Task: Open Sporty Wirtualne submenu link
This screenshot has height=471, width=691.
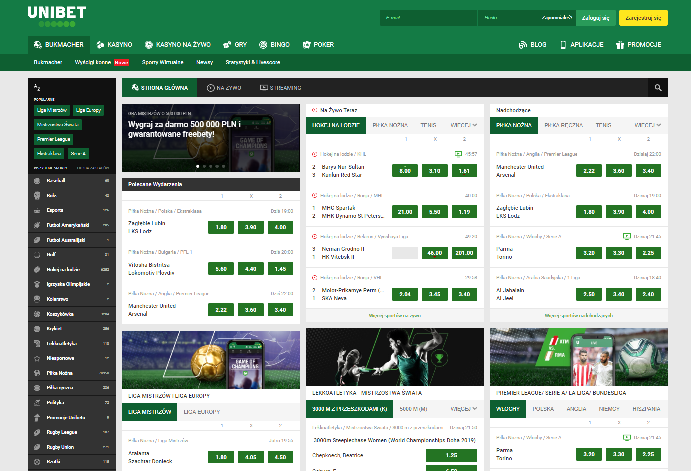Action: (162, 62)
